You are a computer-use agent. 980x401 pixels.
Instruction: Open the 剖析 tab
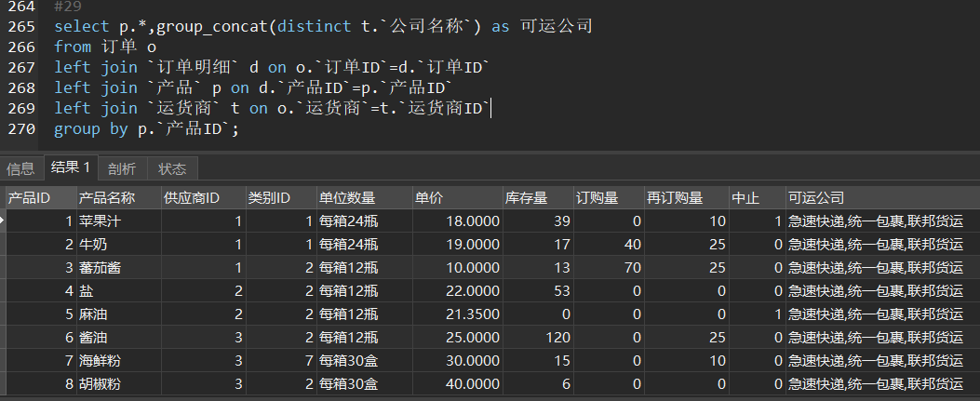[x=121, y=168]
